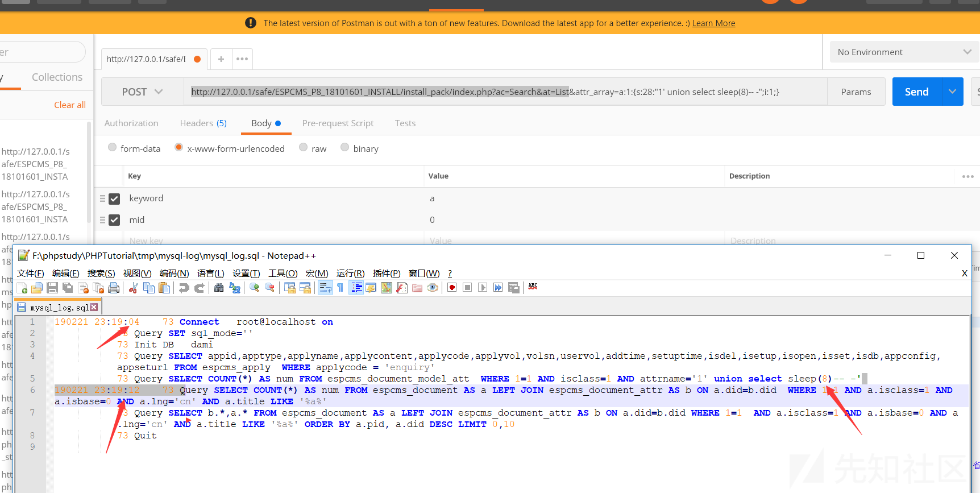This screenshot has width=980, height=493.
Task: Open Headers (5) tab
Action: pos(204,123)
